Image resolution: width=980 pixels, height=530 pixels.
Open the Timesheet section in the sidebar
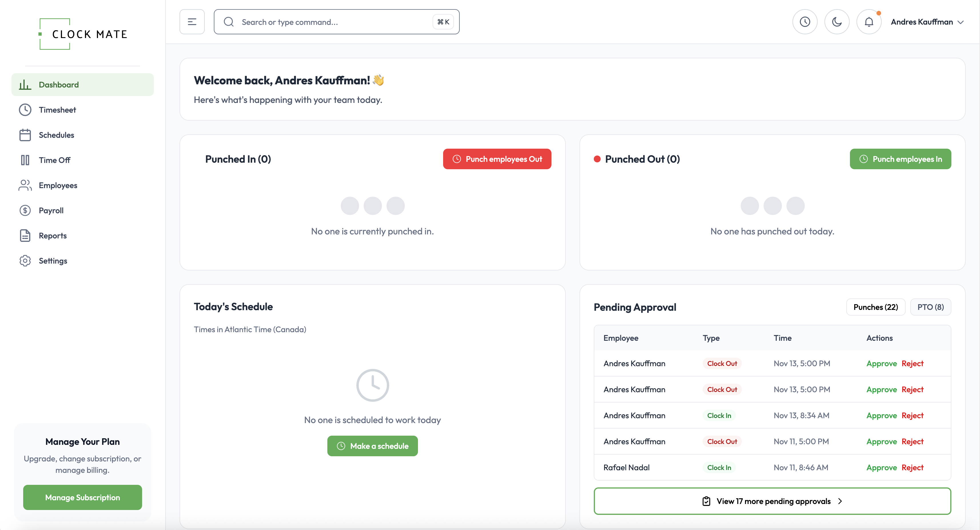58,109
